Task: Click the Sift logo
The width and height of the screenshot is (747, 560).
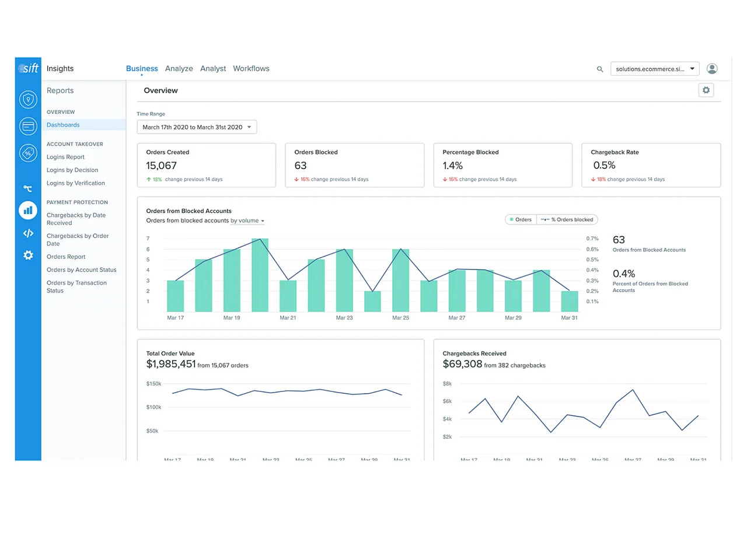Action: click(28, 68)
